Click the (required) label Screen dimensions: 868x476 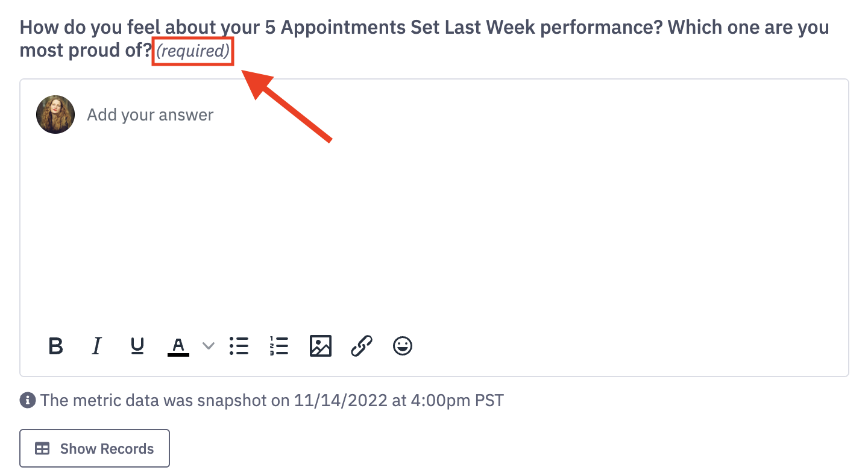[193, 51]
